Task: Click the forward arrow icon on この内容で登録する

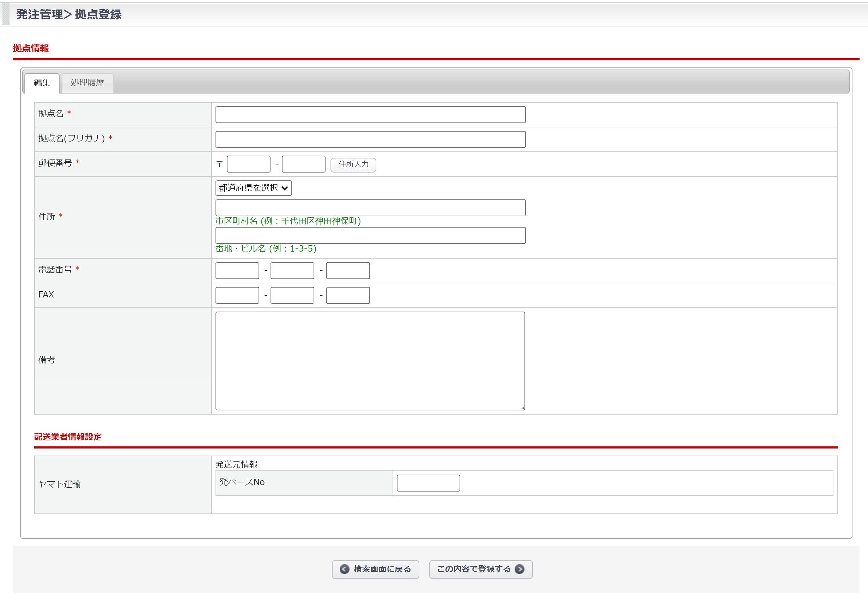Action: click(519, 569)
